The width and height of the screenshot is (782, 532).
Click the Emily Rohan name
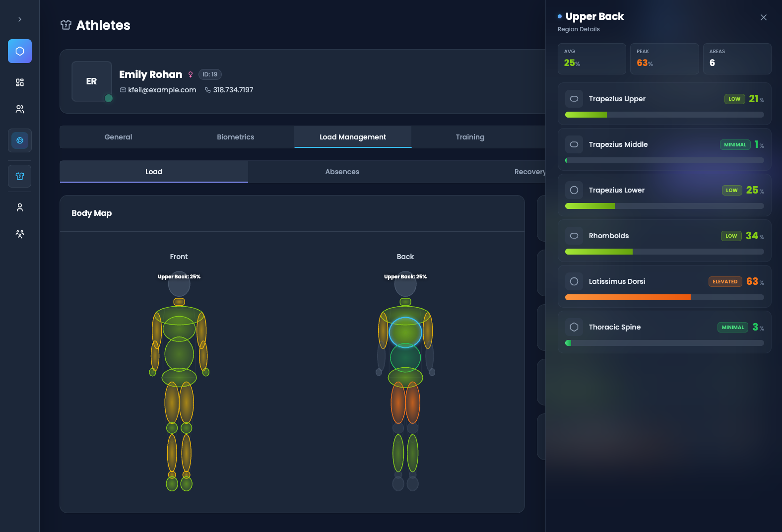click(151, 74)
